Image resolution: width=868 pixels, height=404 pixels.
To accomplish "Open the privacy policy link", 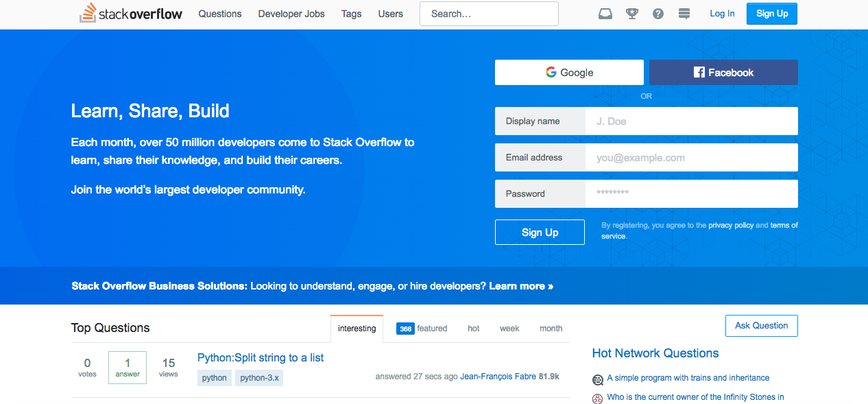I will coord(731,225).
